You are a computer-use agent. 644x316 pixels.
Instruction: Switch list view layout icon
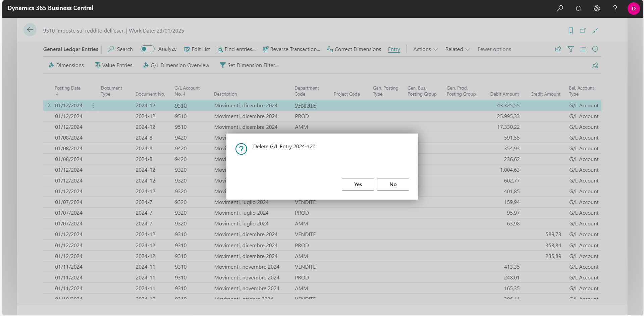583,49
